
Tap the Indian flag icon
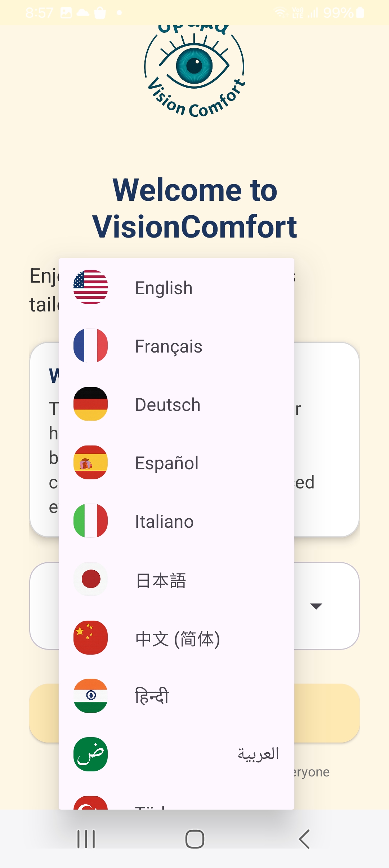click(90, 696)
